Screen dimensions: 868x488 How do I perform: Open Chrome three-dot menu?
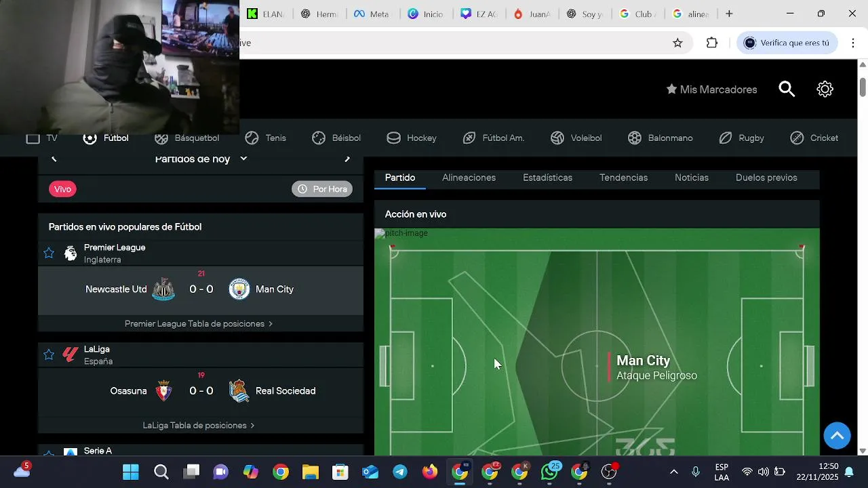pyautogui.click(x=853, y=43)
